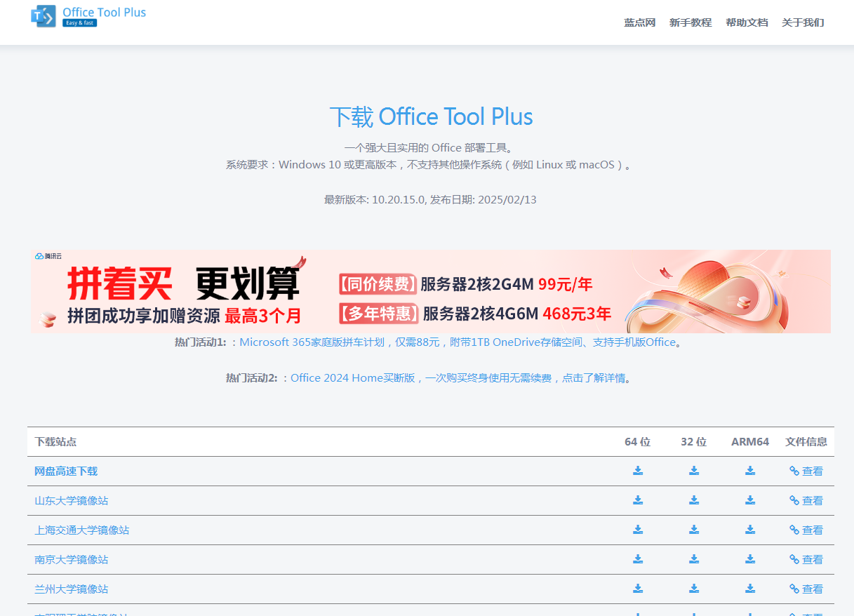Download ARM64 from 南京大学镜像站 row
The width and height of the screenshot is (854, 616).
tap(750, 559)
